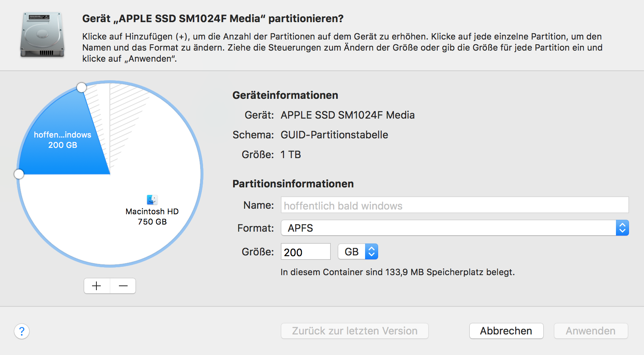The image size is (644, 355).
Task: Open the GB size unit dropdown
Action: tap(358, 252)
